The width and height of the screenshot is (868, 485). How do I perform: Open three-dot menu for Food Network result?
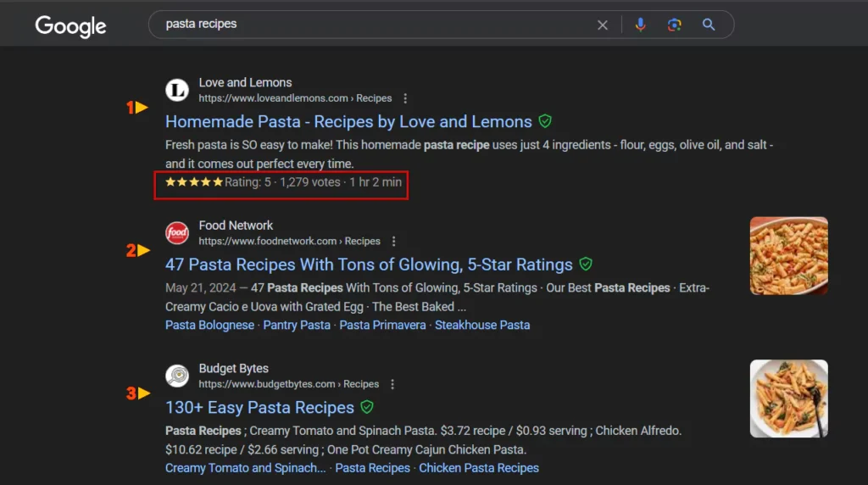[x=393, y=242]
